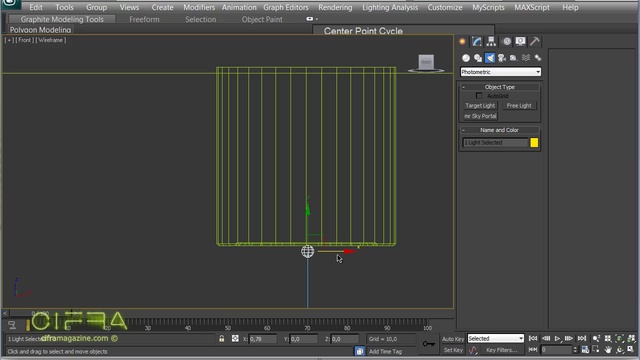Open the Display panel tab
Screen dimensions: 640x360
point(520,41)
